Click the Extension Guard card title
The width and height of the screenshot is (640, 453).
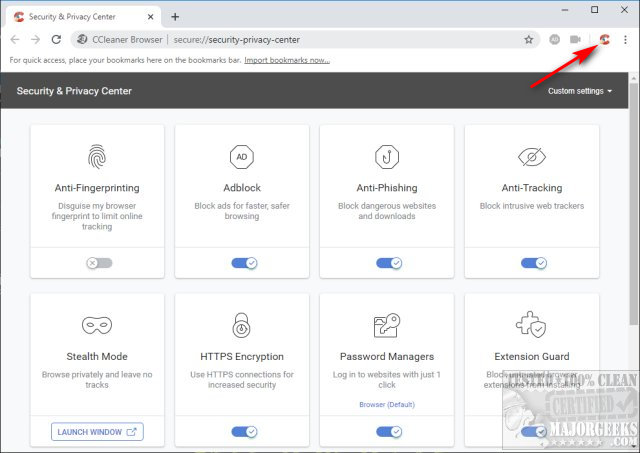pos(532,356)
